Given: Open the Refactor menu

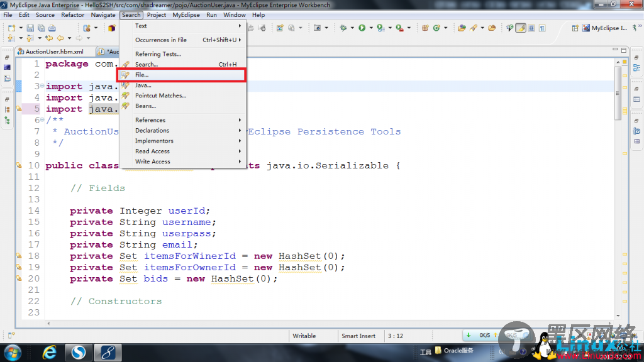Looking at the screenshot, I should coord(73,15).
